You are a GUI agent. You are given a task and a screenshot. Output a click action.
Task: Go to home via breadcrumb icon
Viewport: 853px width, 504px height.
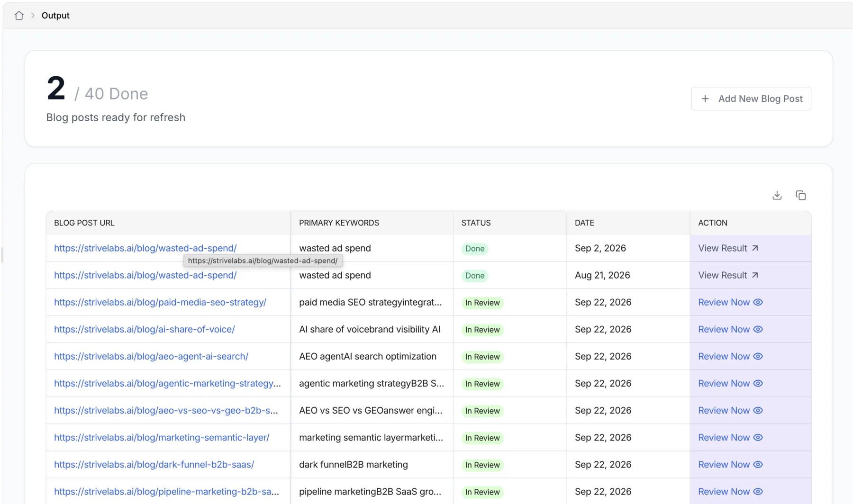coord(19,16)
